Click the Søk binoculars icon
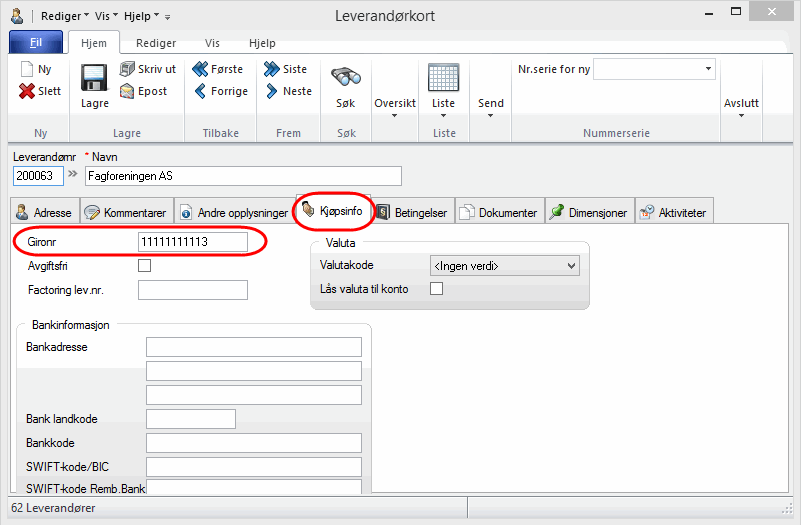801x525 pixels. coord(345,78)
